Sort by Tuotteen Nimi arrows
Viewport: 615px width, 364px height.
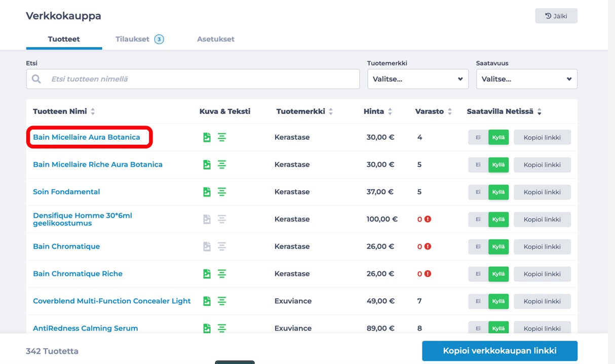[93, 111]
